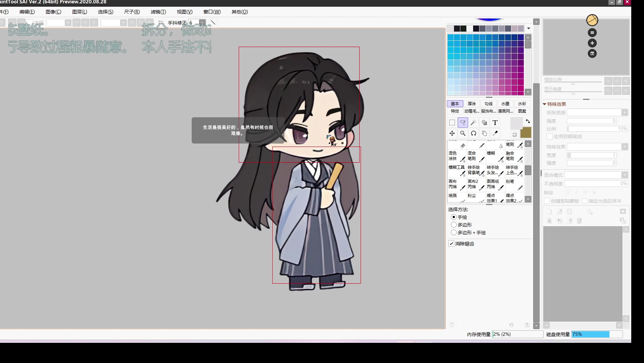Switch to the 勾线 brush group
644x363 pixels.
(489, 104)
